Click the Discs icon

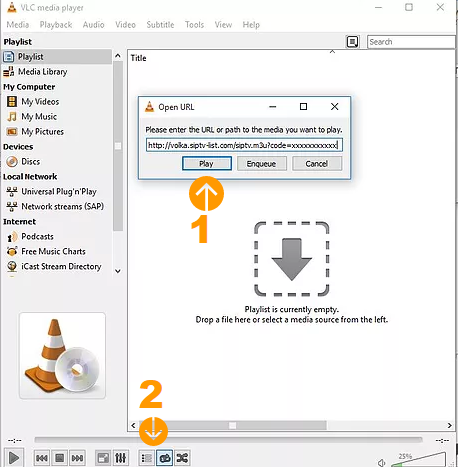(x=12, y=162)
